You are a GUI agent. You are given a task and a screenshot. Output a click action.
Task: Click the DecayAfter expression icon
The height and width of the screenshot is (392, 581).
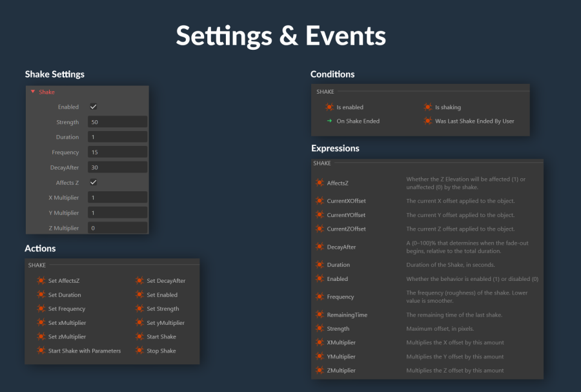pos(320,247)
